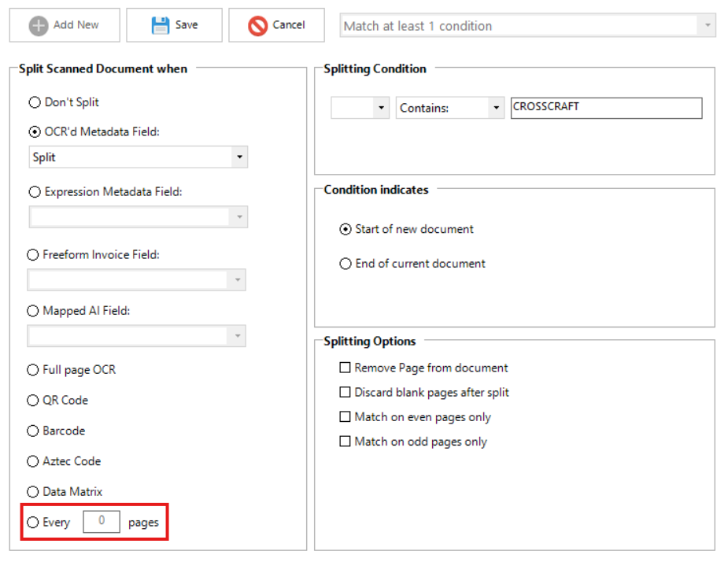
Task: Click the Save floppy disk icon
Action: [161, 25]
